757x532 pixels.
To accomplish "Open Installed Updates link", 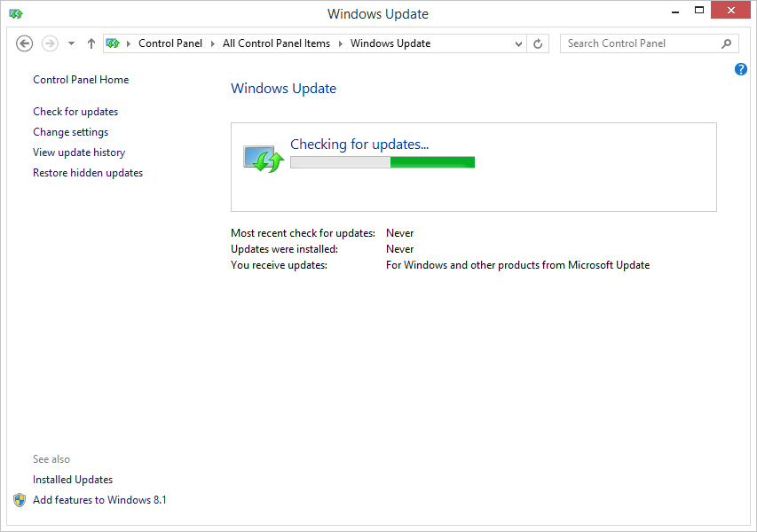I will click(x=73, y=480).
